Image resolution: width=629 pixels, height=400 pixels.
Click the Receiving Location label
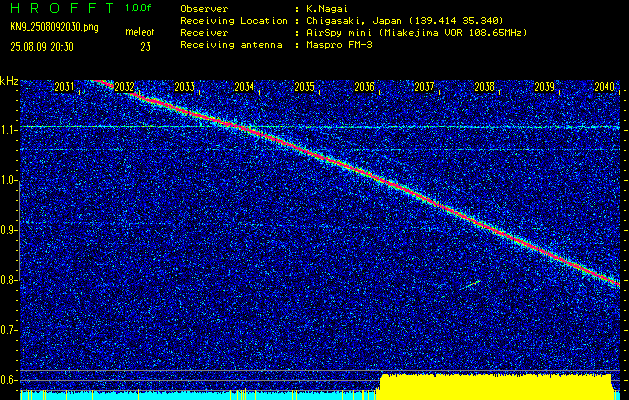(234, 21)
